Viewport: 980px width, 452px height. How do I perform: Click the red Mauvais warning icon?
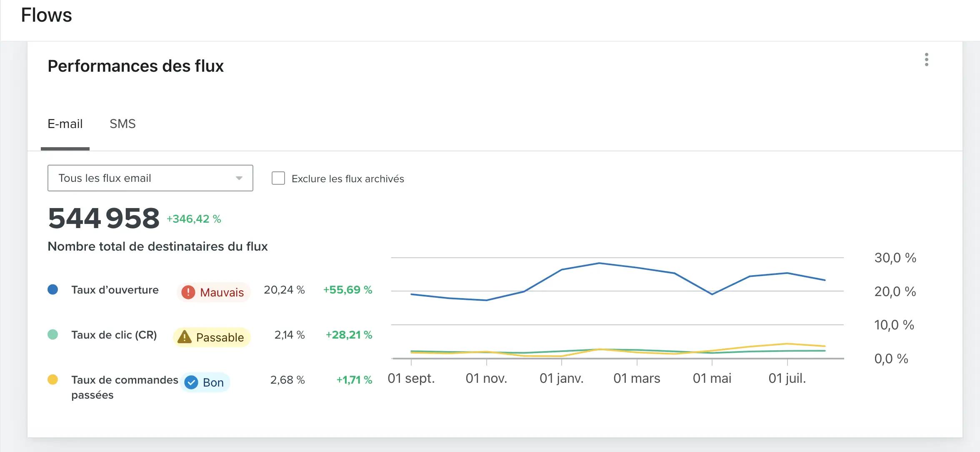click(x=188, y=292)
